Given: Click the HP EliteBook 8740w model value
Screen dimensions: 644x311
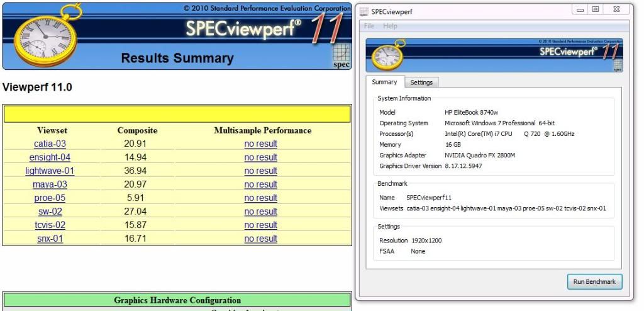Looking at the screenshot, I should (x=471, y=112).
